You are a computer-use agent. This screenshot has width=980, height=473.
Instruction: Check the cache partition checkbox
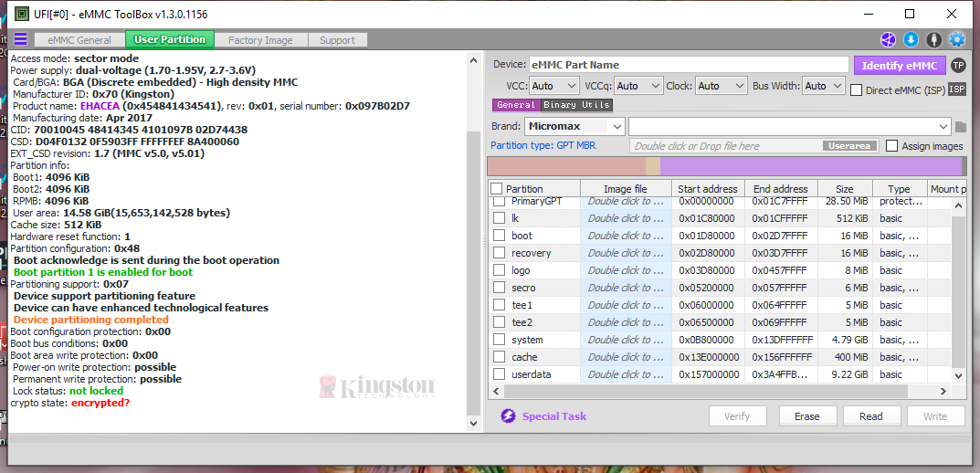[x=499, y=357]
